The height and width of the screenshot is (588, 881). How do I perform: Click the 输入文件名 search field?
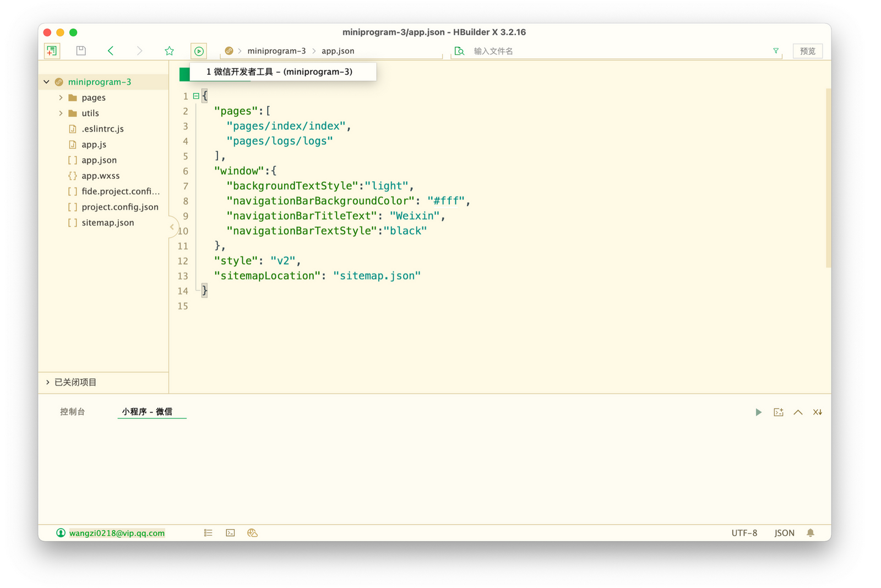coord(617,51)
